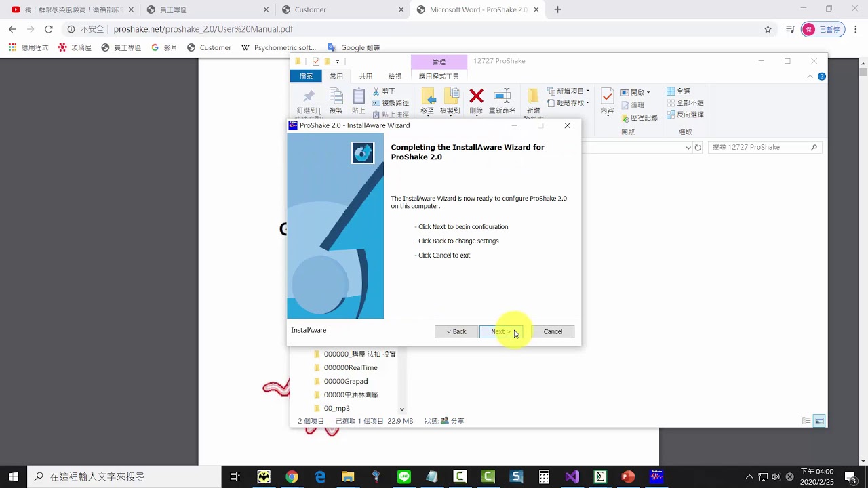The height and width of the screenshot is (488, 868).
Task: Collapse the Explorer ribbon with the chevron
Action: pos(810,77)
